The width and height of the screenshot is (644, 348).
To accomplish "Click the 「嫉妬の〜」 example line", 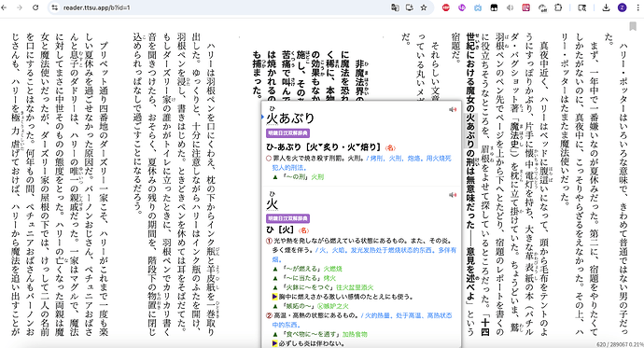I will (x=311, y=306).
